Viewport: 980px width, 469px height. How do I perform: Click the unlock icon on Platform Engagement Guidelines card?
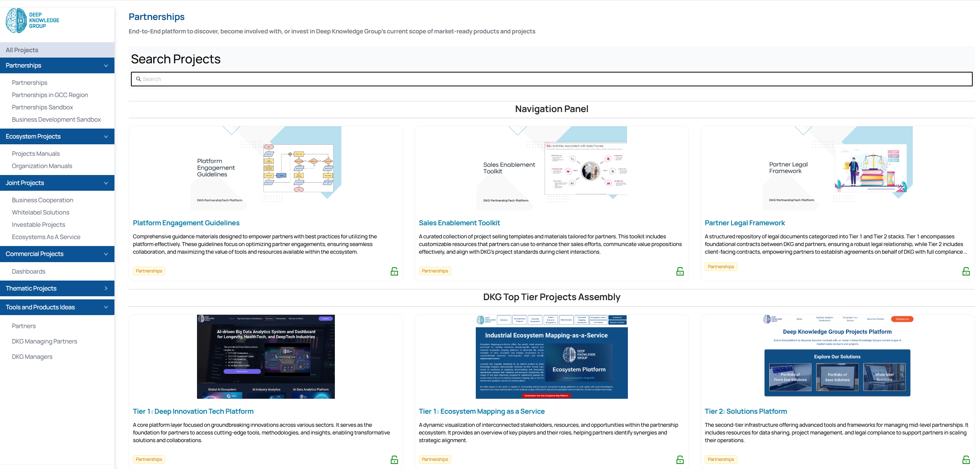[394, 271]
